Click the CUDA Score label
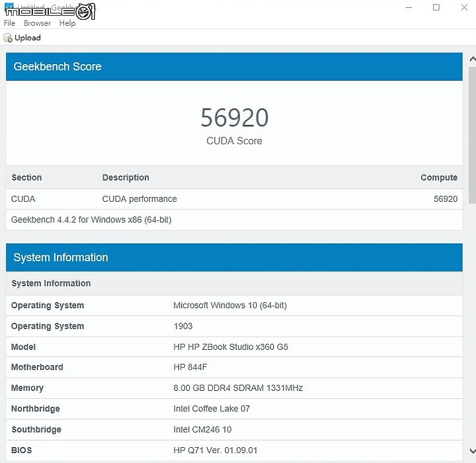Viewport: 476px width, 463px height. pyautogui.click(x=234, y=141)
